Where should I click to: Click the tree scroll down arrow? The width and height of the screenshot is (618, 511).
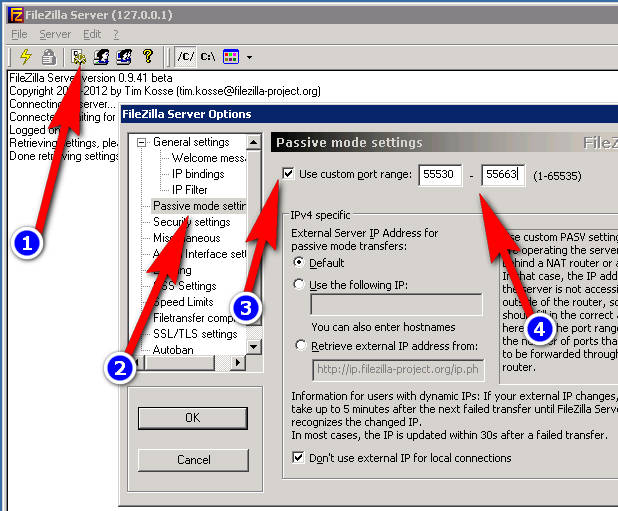(254, 347)
